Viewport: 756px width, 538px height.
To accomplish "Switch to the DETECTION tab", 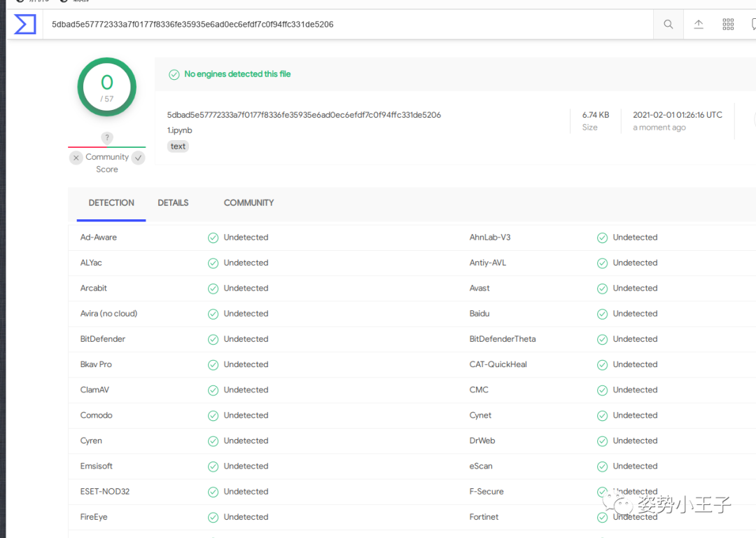I will tap(111, 202).
